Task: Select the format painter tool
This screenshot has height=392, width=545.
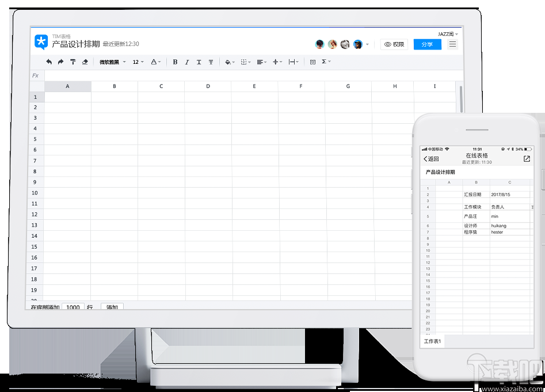Action: point(73,62)
